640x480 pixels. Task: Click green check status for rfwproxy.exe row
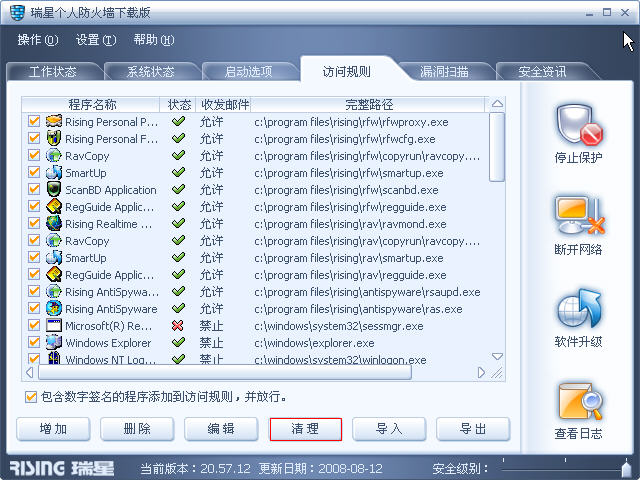point(178,121)
